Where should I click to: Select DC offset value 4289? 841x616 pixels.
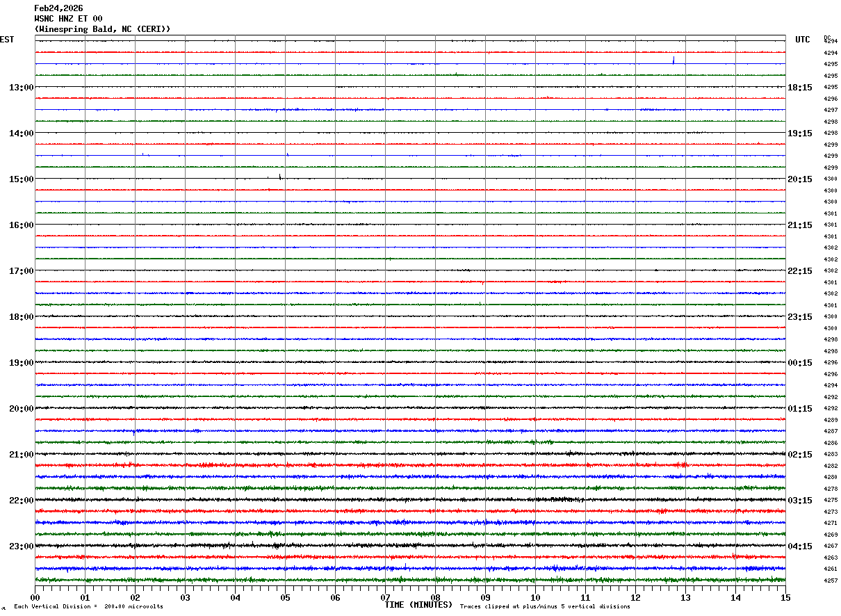[831, 420]
